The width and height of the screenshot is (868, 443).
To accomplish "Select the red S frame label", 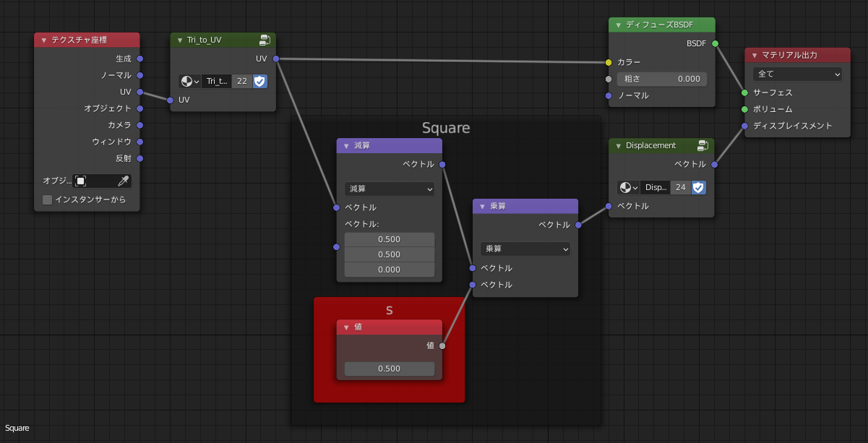I will click(x=390, y=310).
